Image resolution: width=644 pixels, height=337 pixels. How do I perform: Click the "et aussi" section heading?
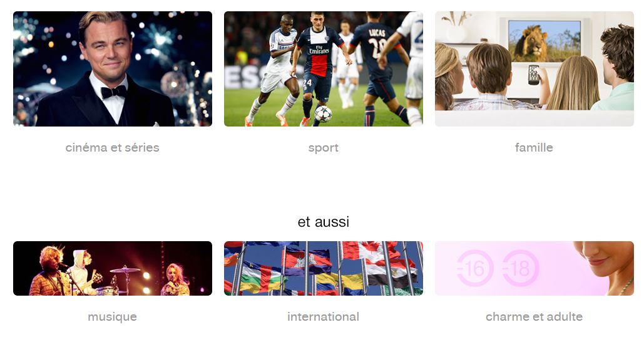tap(323, 222)
